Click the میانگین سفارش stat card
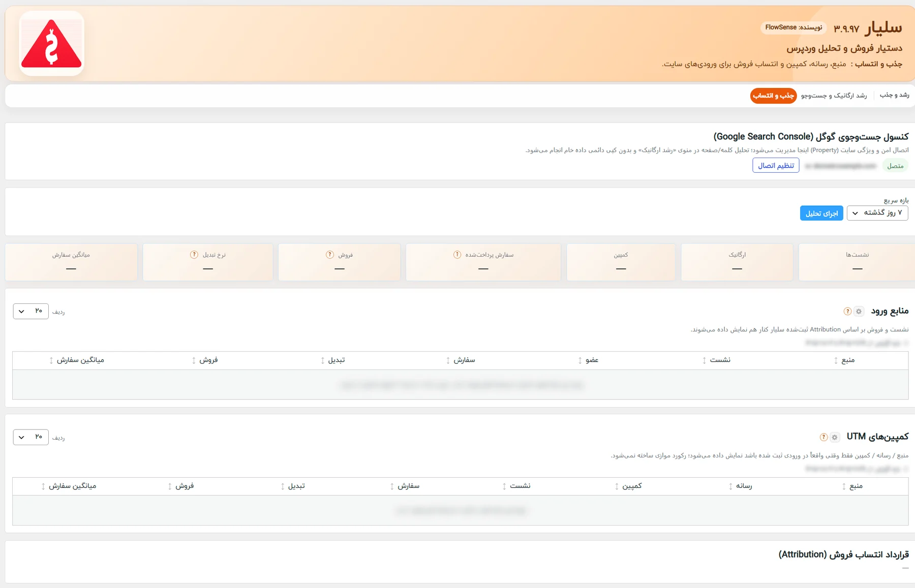The width and height of the screenshot is (915, 588). click(x=71, y=262)
